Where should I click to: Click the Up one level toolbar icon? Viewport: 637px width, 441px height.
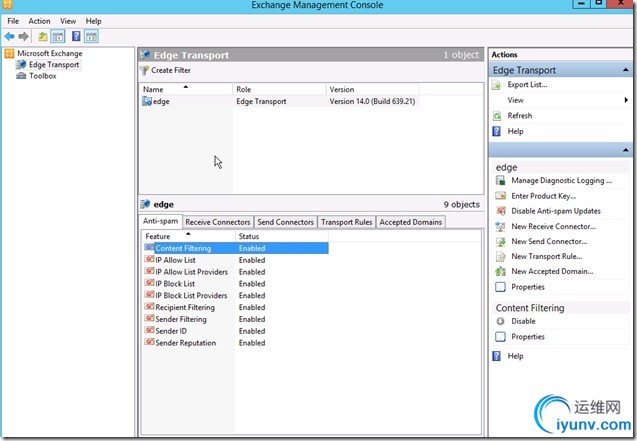pos(43,37)
